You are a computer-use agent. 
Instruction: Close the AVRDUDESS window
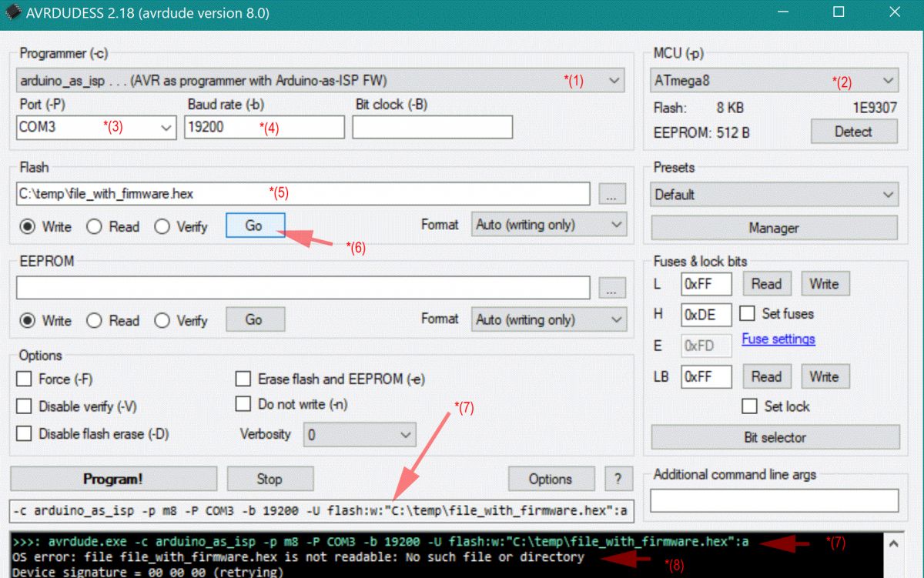click(x=894, y=13)
